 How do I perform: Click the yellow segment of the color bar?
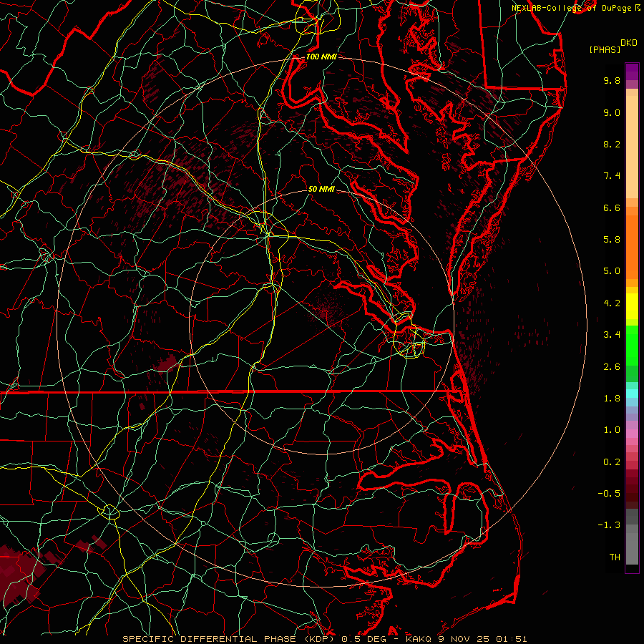[632, 306]
